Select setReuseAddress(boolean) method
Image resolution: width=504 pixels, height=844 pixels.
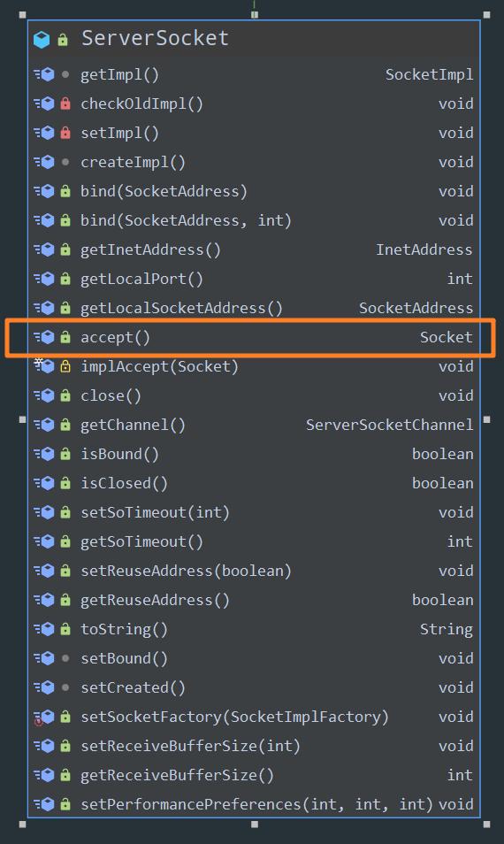[x=186, y=572]
